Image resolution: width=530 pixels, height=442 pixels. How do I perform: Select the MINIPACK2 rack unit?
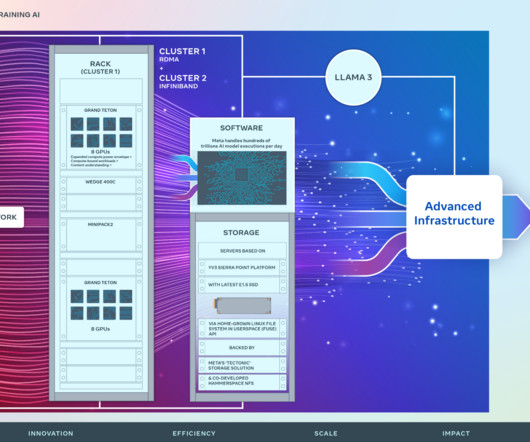click(x=101, y=235)
